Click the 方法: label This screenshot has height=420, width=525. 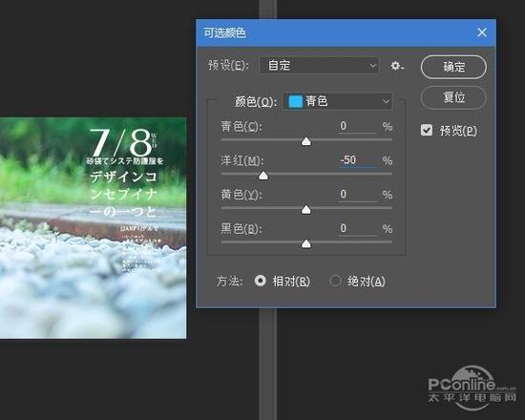coord(229,281)
